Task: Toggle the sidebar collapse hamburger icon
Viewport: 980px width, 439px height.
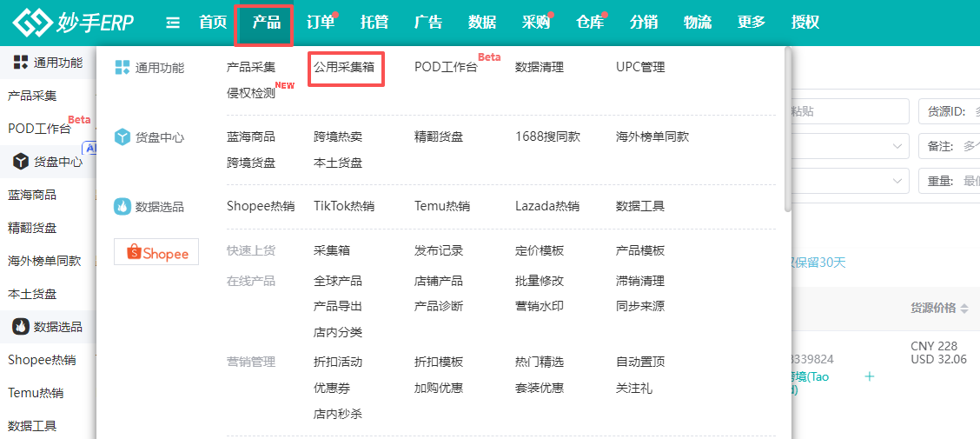Action: click(173, 23)
